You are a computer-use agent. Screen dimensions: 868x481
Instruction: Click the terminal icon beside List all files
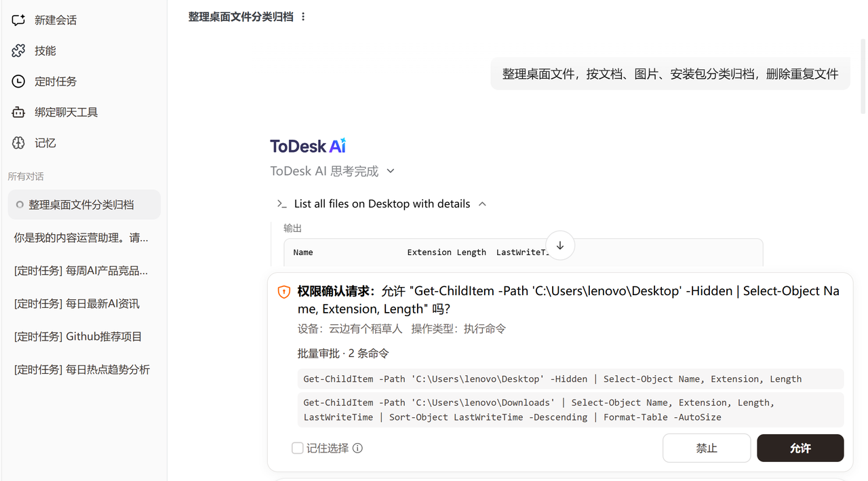282,204
